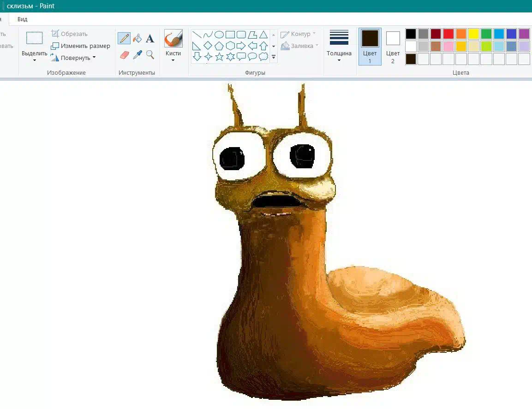The width and height of the screenshot is (532, 409).
Task: Select the Fill with color bucket tool
Action: tap(137, 38)
